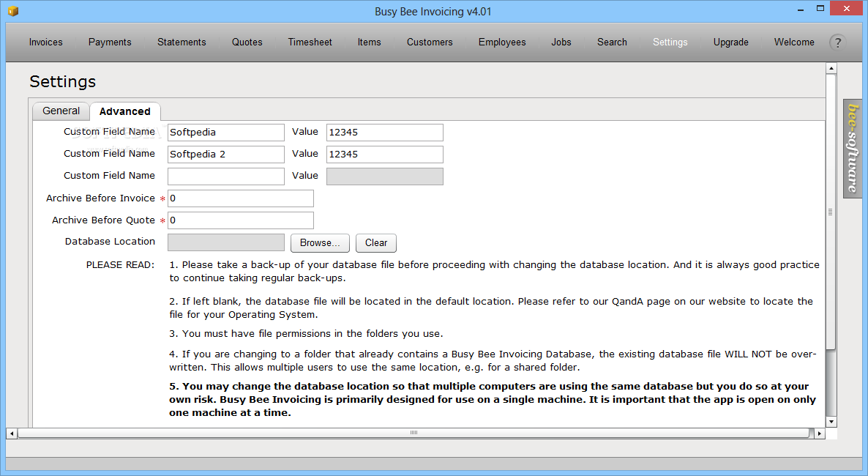Click the 'PLEASE READ:' label
This screenshot has width=868, height=476.
(120, 265)
